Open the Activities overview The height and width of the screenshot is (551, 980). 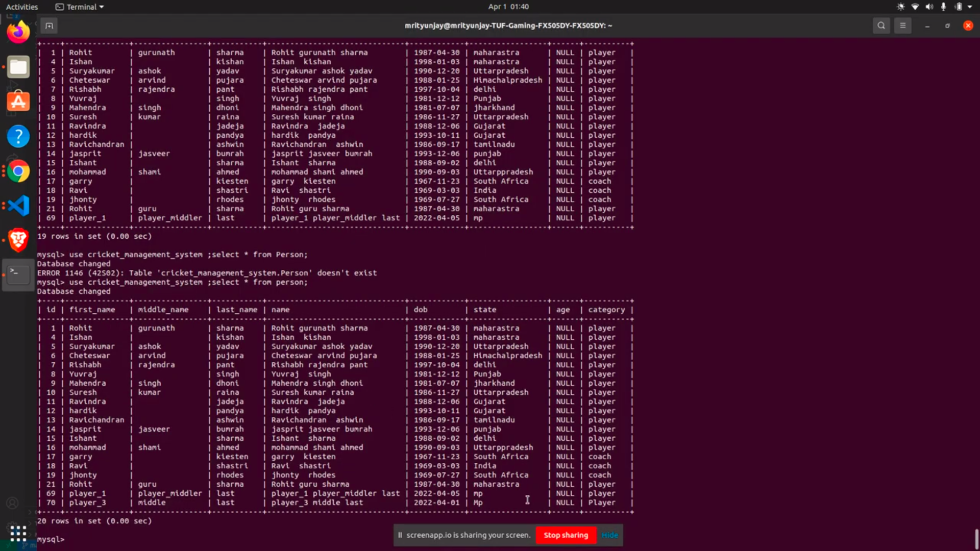(22, 7)
